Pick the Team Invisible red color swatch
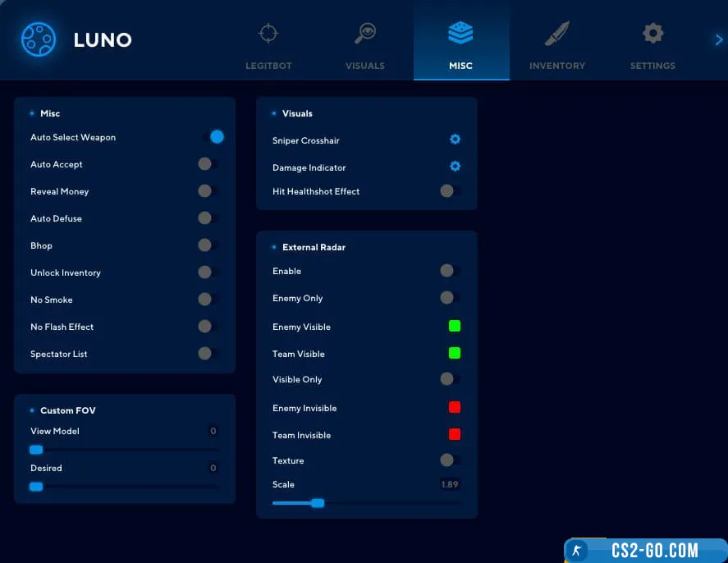The height and width of the screenshot is (563, 728). 454,434
